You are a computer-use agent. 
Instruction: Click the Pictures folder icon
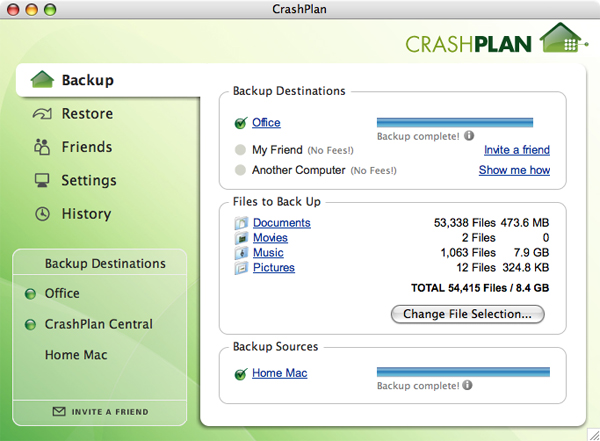pos(241,268)
